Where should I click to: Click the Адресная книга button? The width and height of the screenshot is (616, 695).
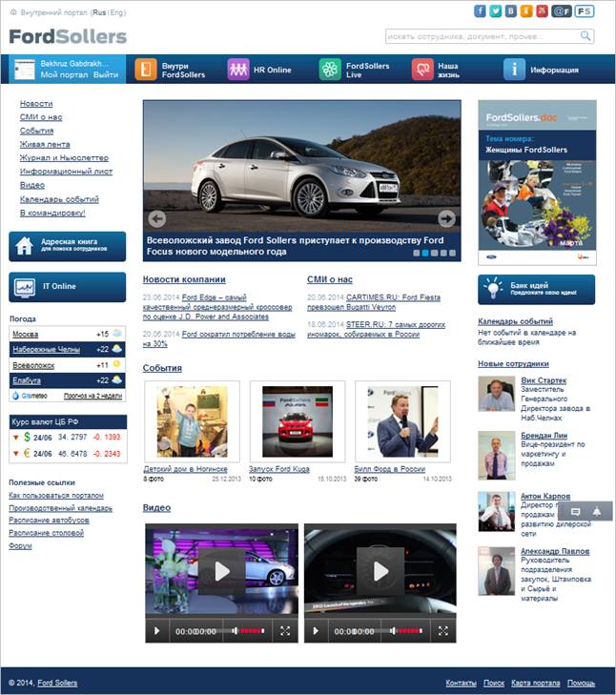(x=68, y=246)
